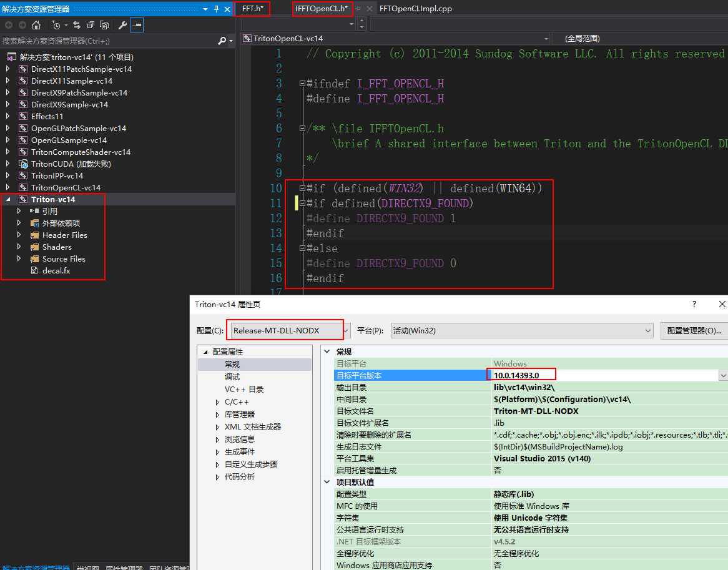Click the 引用 references icon
The height and width of the screenshot is (570, 728).
(x=34, y=211)
